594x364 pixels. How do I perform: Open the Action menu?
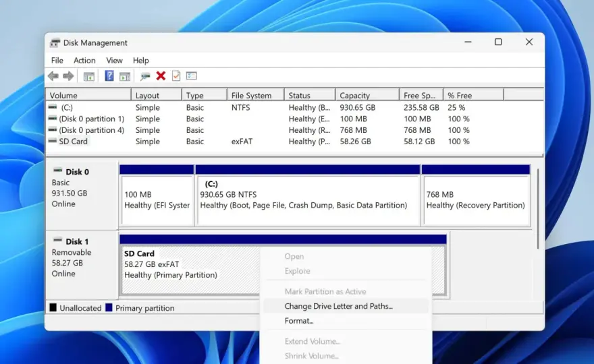(x=84, y=61)
